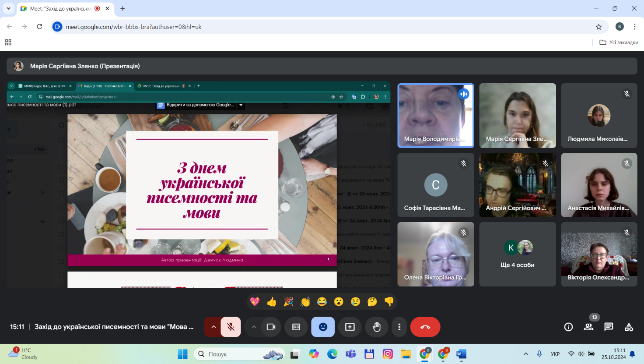Unmute the microphone in Meet
644x364 pixels.
pos(231,327)
